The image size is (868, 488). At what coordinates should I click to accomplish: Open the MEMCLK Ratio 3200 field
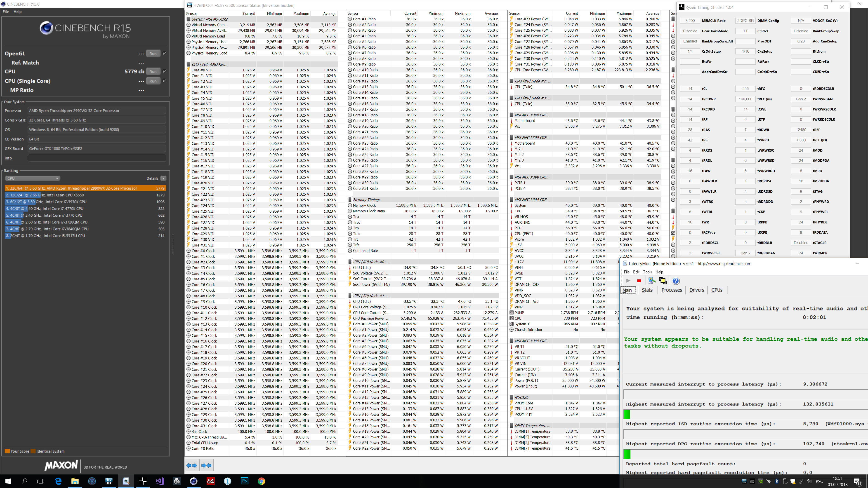click(690, 21)
